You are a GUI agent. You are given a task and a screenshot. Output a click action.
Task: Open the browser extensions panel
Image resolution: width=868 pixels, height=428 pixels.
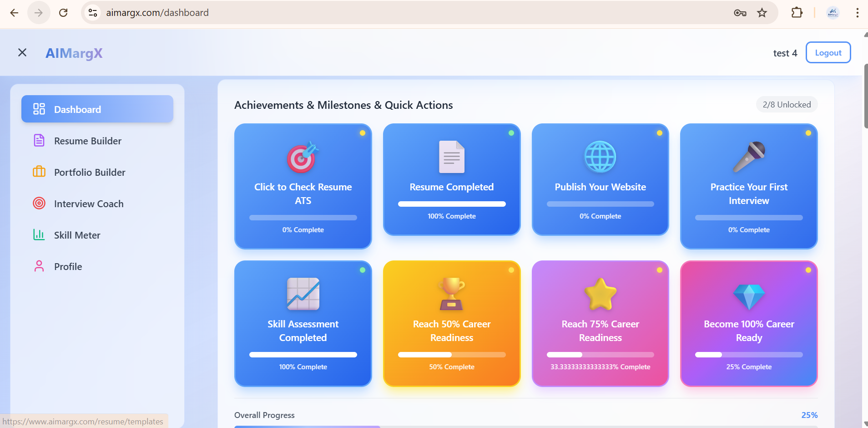coord(797,12)
